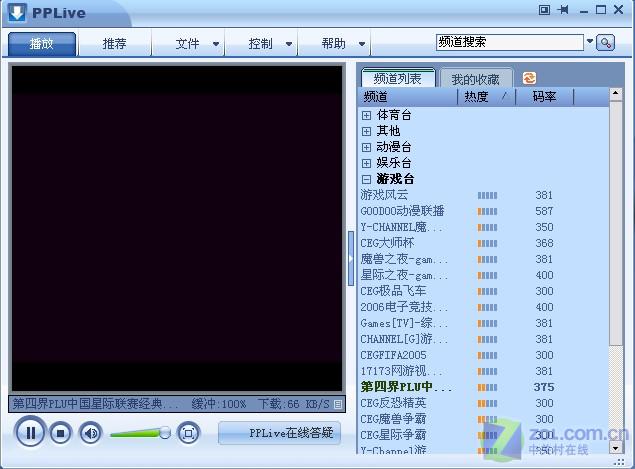
Task: Select channel 17173网游视...
Action: tap(402, 371)
